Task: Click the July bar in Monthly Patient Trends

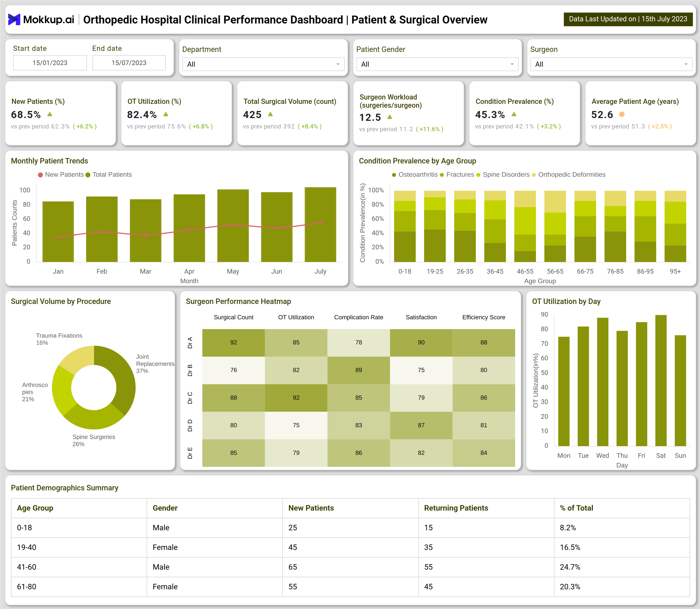Action: 320,225
